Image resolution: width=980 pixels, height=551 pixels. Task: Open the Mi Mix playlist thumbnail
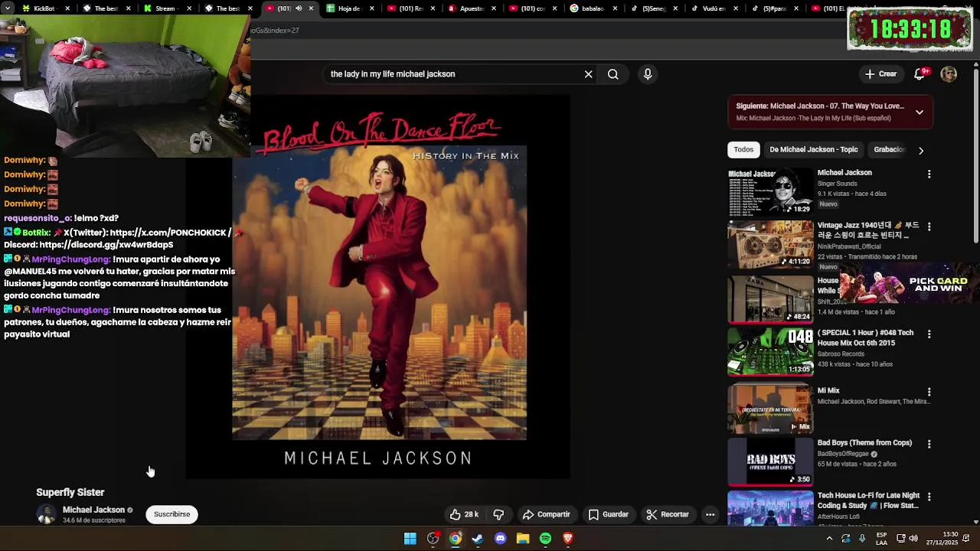point(770,409)
